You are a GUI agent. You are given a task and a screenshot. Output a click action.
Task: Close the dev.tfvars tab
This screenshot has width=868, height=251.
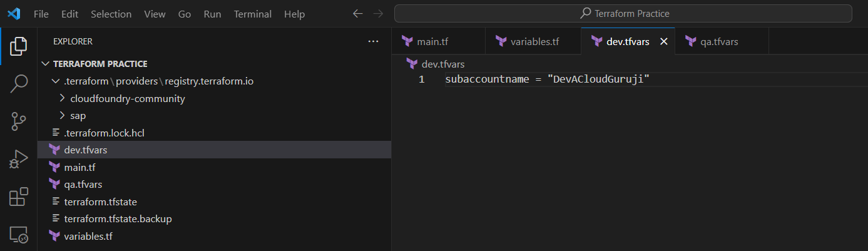coord(664,42)
